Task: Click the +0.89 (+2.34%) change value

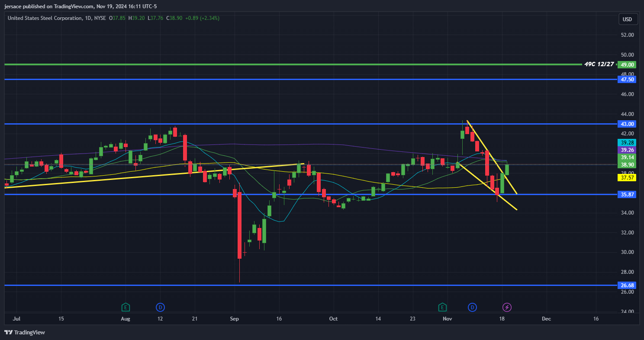Action: tap(202, 18)
